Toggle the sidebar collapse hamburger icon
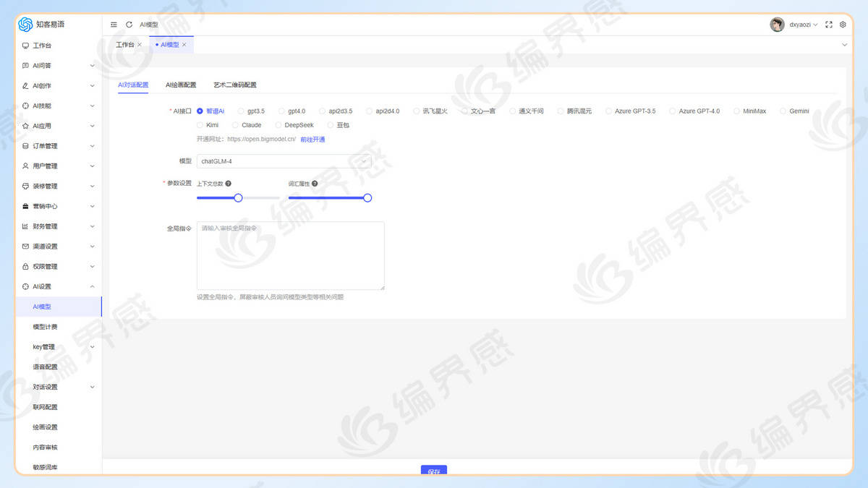This screenshot has width=868, height=488. [114, 25]
